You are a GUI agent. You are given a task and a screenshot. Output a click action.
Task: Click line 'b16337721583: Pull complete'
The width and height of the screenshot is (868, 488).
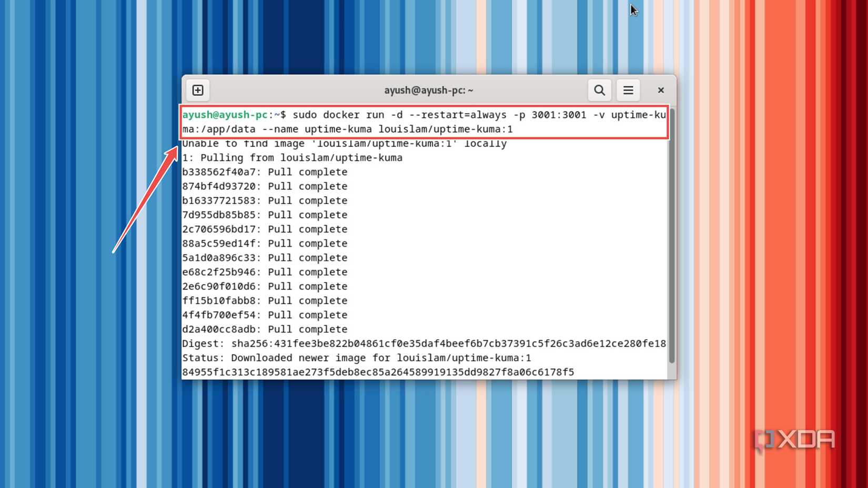click(x=265, y=200)
